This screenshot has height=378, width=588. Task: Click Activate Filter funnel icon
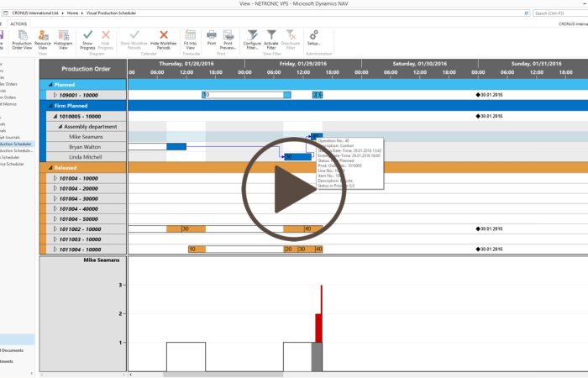[271, 35]
